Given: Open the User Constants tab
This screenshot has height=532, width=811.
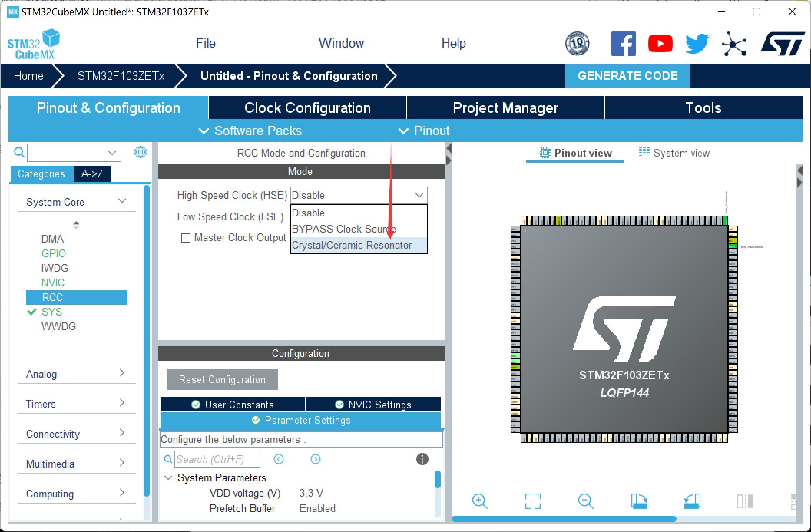Looking at the screenshot, I should (233, 405).
